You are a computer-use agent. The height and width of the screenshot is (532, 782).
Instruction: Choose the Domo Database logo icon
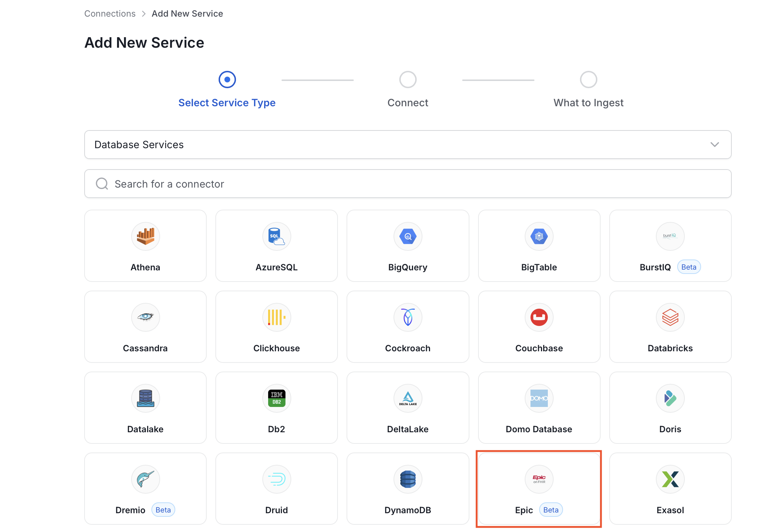[539, 398]
